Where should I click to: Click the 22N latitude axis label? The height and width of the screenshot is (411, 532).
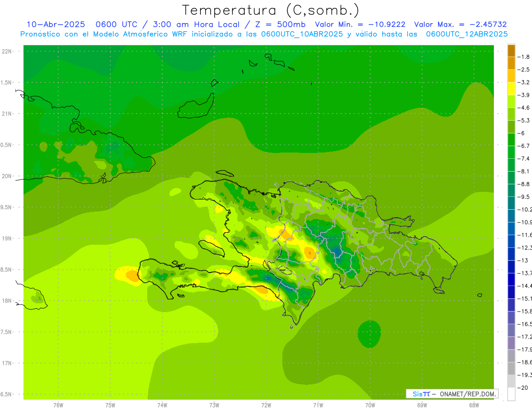pos(7,51)
